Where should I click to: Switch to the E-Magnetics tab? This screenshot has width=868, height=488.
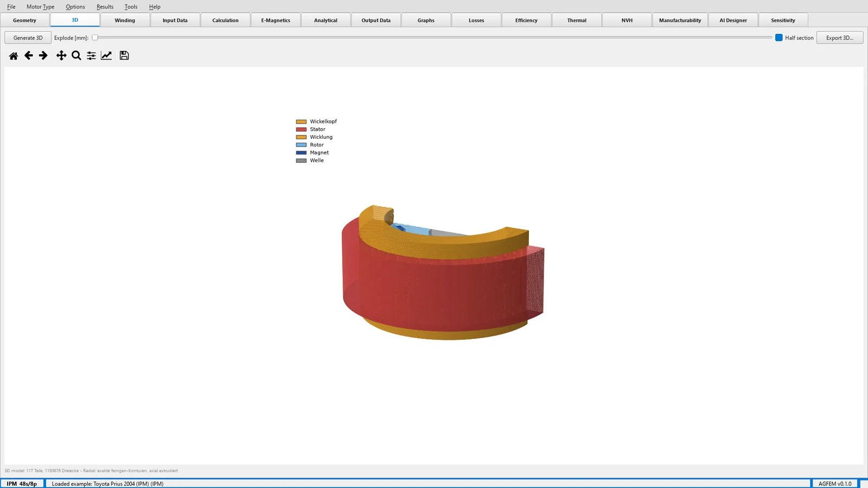276,20
